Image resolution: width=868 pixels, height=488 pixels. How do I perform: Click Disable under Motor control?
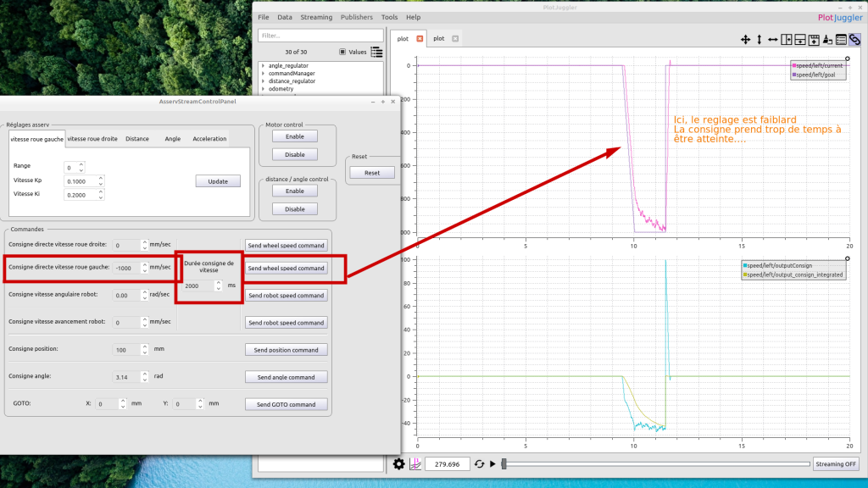click(x=294, y=155)
